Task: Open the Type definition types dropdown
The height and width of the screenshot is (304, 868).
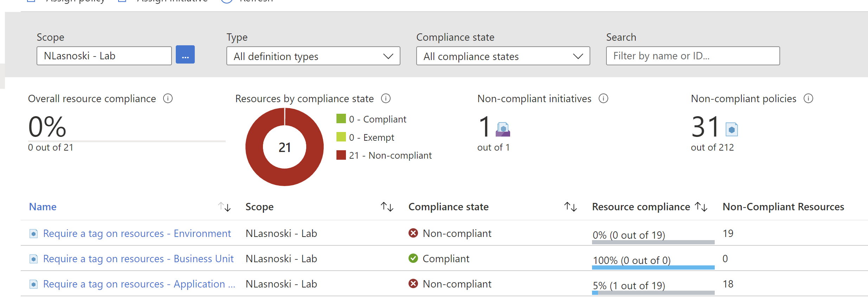Action: tap(313, 56)
